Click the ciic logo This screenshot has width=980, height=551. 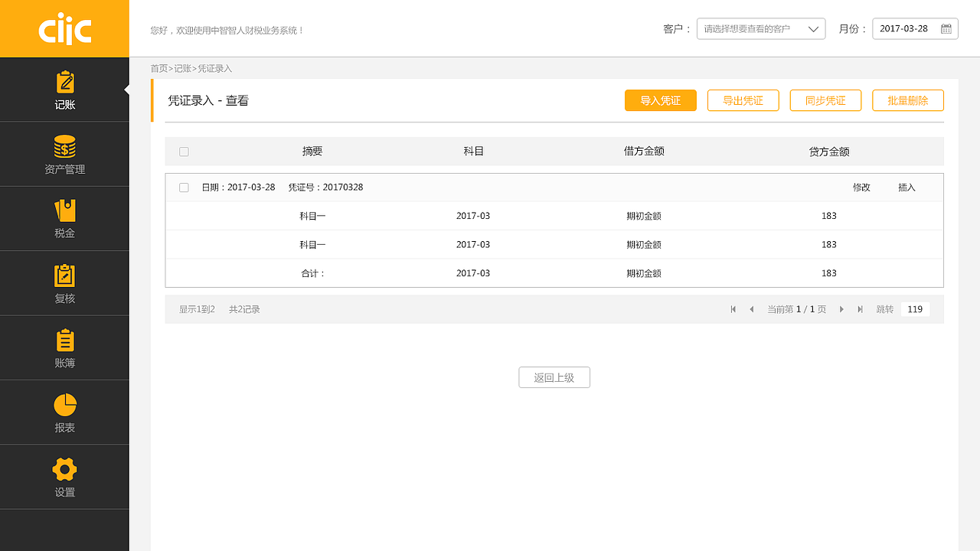pyautogui.click(x=64, y=29)
